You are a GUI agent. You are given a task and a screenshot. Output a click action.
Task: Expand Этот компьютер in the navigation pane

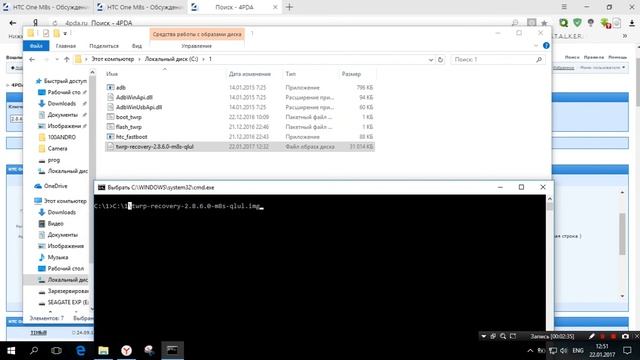[x=61, y=201]
